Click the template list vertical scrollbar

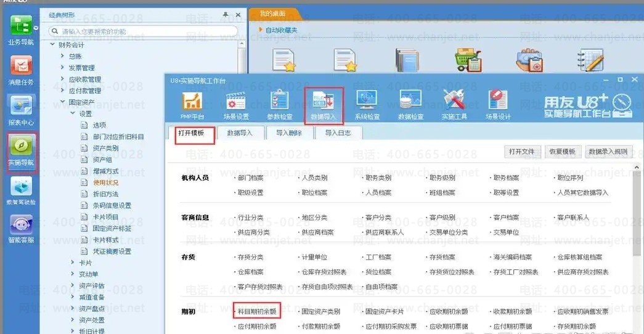coord(638,210)
